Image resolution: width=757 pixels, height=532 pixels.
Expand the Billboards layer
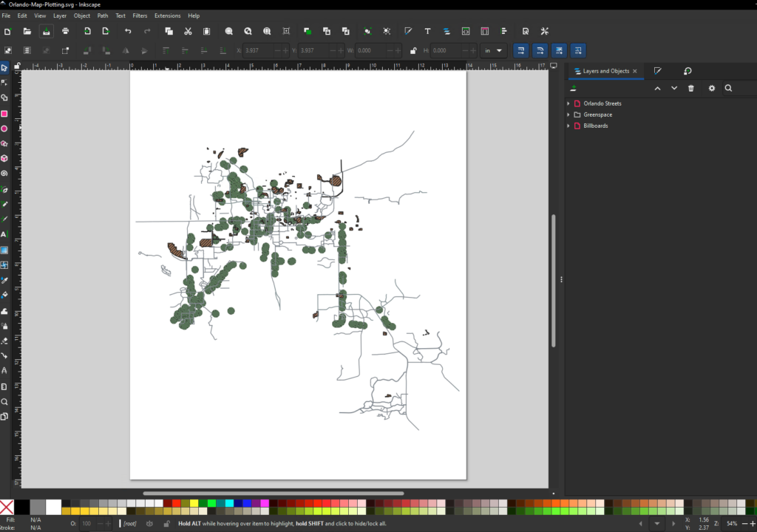point(568,126)
